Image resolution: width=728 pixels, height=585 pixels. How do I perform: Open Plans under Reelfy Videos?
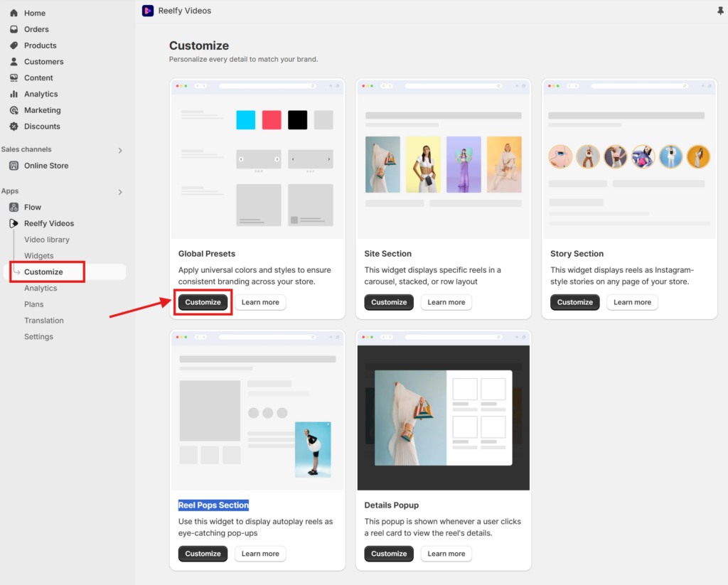34,304
